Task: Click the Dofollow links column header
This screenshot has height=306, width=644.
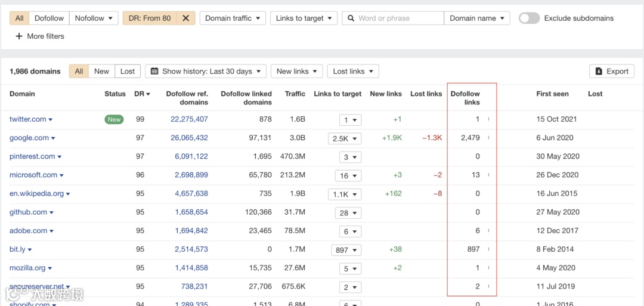Action: click(x=465, y=98)
